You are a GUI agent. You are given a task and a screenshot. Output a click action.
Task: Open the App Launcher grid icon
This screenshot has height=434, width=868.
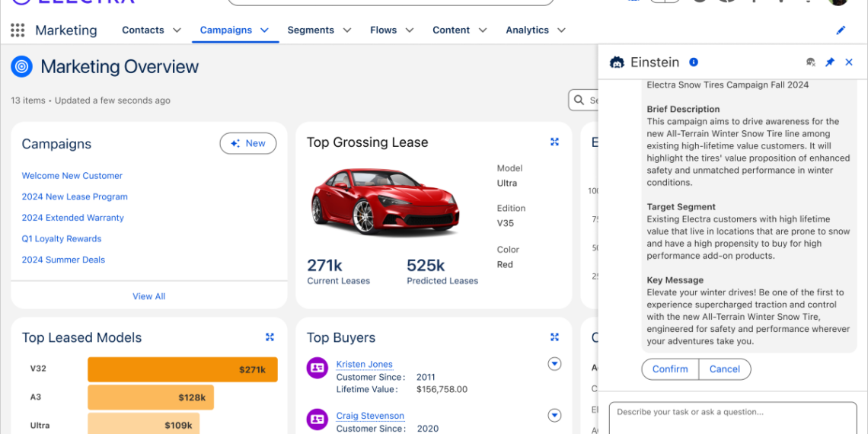18,30
